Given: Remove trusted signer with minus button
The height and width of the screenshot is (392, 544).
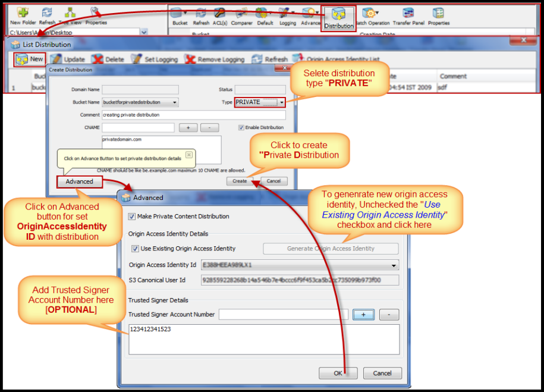Looking at the screenshot, I should [x=389, y=315].
